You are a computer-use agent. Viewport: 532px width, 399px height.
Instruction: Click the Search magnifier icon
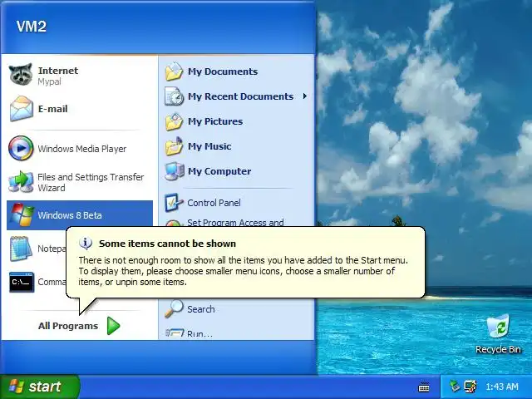pos(174,308)
